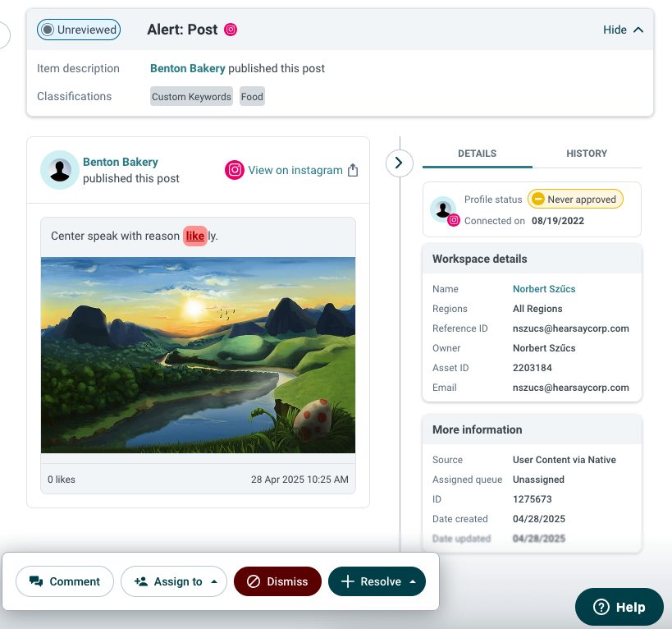Click Benton Bakery avatar in post header
The height and width of the screenshot is (629, 672).
[60, 170]
